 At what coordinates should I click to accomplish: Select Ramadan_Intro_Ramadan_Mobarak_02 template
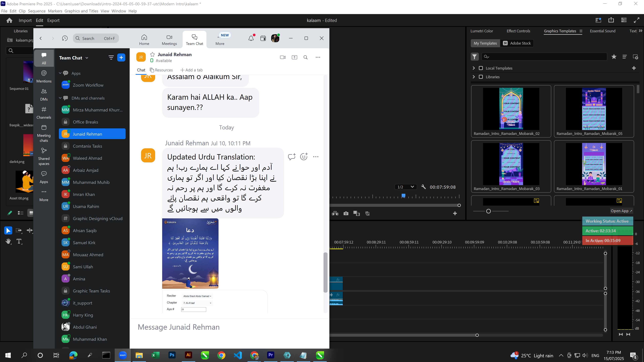511,111
